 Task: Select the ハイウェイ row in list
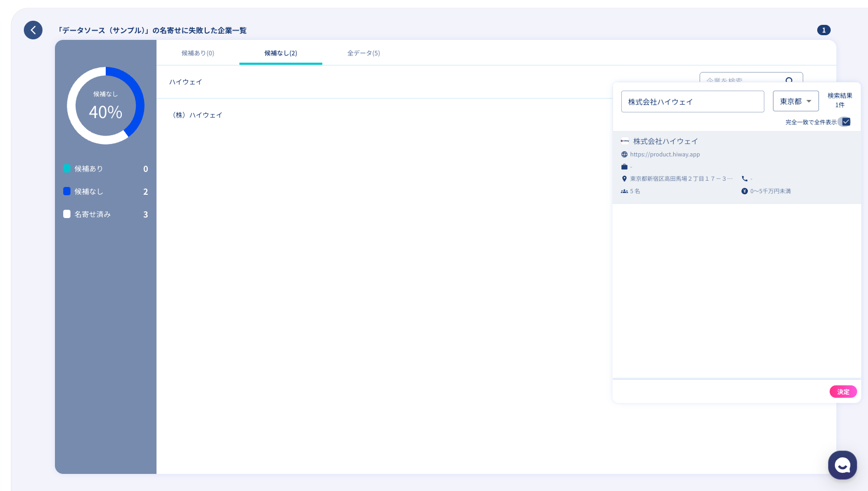(384, 82)
